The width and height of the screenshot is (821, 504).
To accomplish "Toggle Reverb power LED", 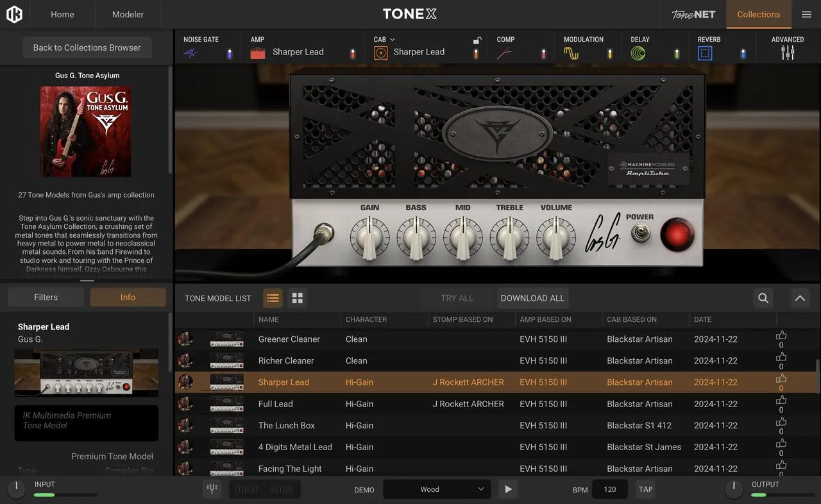I will 743,54.
